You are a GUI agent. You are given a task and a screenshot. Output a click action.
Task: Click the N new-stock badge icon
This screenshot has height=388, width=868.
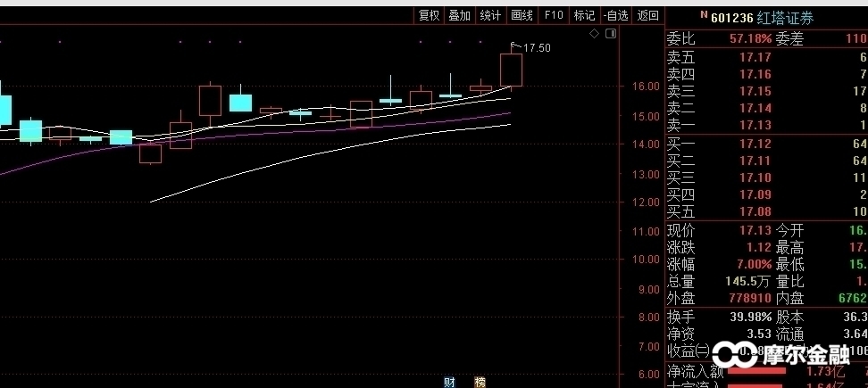703,15
